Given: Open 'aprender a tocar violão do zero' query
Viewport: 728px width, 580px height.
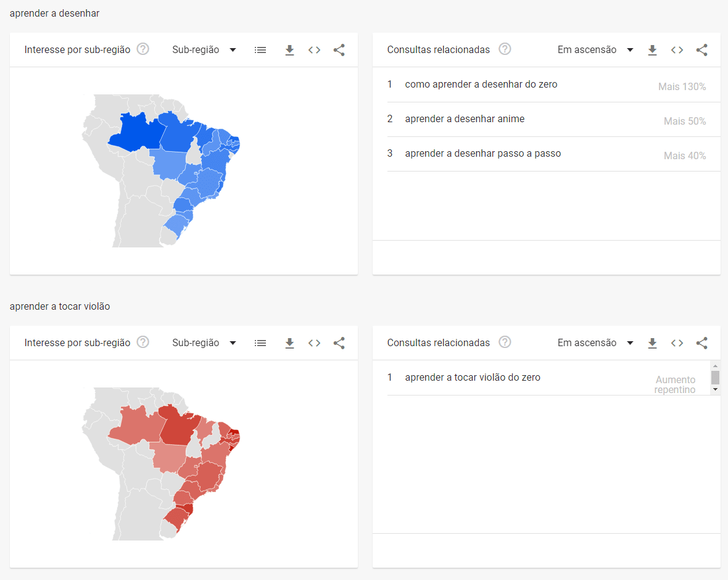Looking at the screenshot, I should (x=473, y=378).
